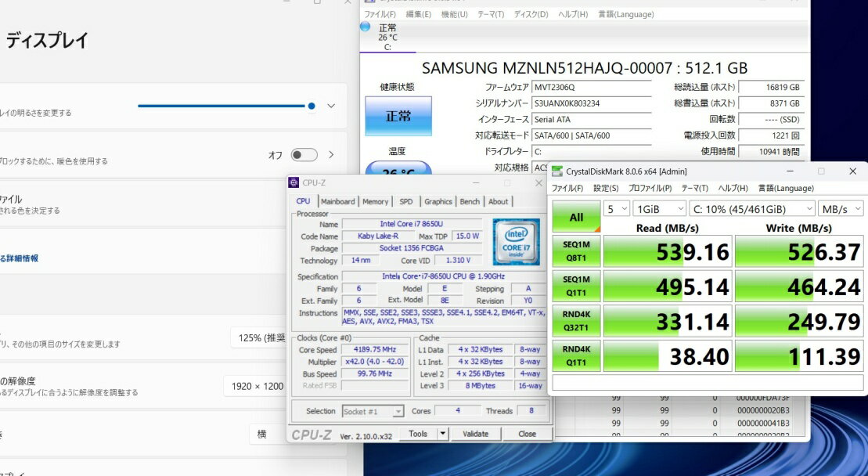Expand the C: 10% drive selection dropdown

coord(752,209)
